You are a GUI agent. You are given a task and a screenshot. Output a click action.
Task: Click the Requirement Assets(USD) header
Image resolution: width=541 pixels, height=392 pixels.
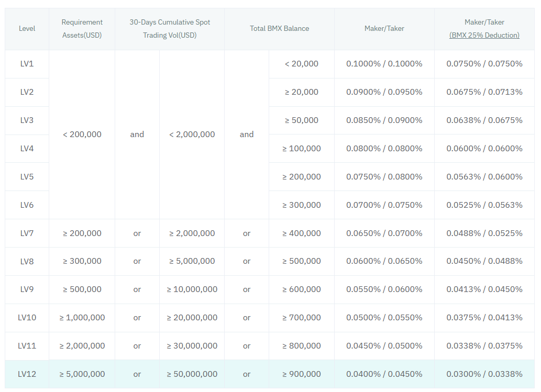tap(82, 29)
